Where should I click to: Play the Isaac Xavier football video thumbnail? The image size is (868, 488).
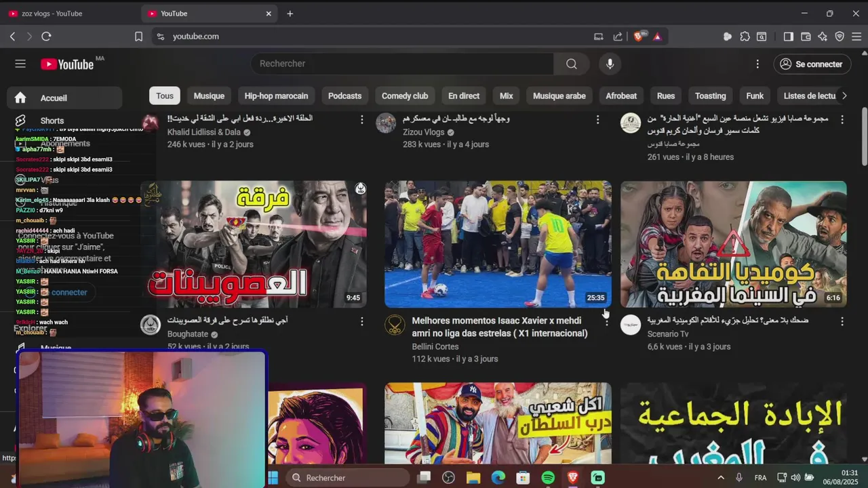click(x=498, y=244)
